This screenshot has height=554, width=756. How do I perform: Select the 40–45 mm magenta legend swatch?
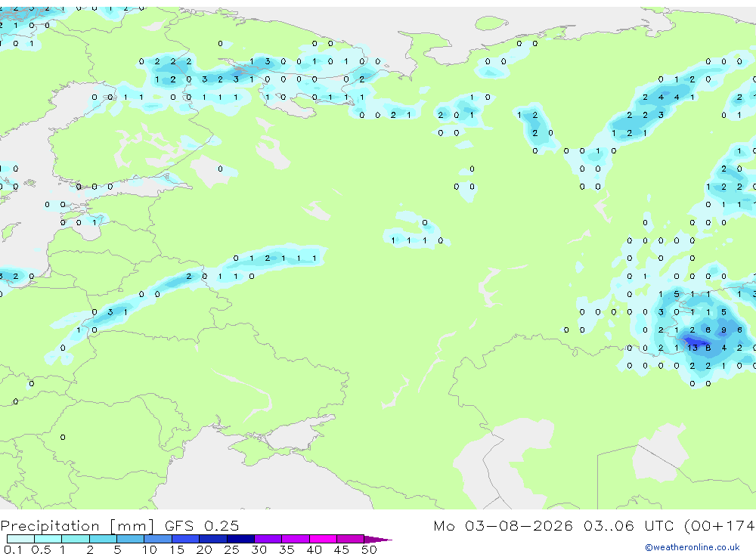[x=323, y=539]
